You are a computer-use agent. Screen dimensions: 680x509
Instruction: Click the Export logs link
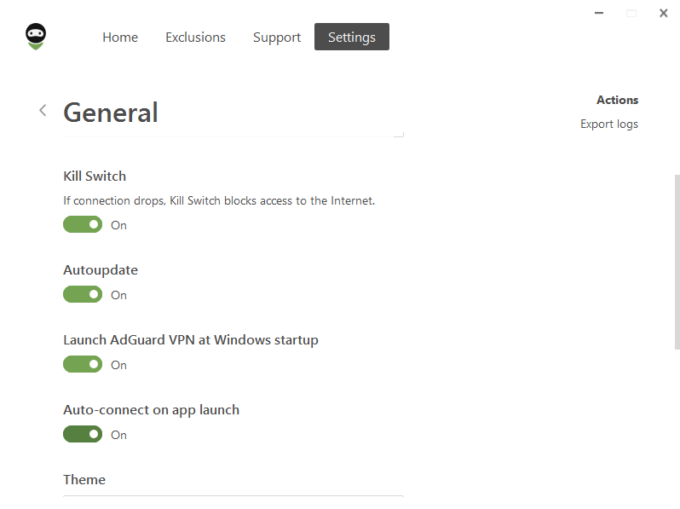click(x=609, y=124)
